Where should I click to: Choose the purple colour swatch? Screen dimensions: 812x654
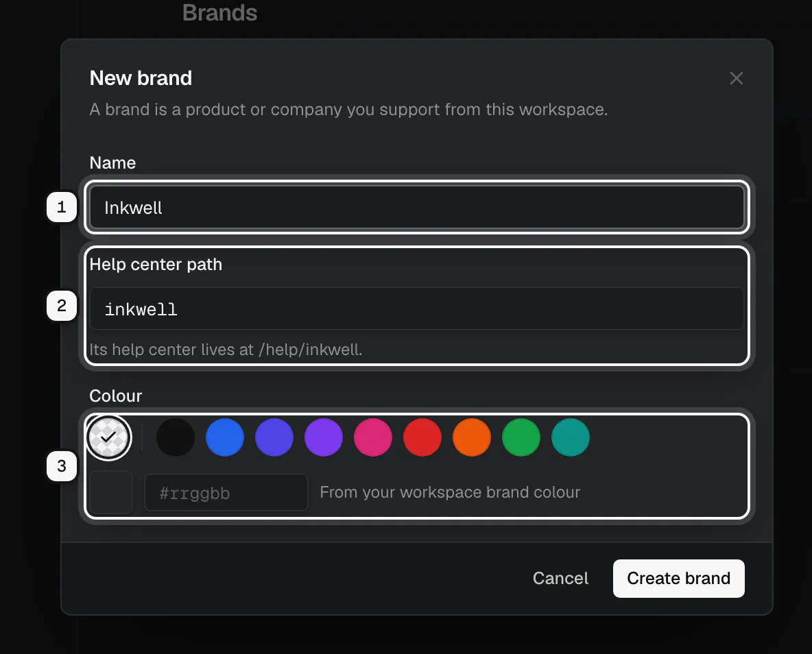[x=324, y=437]
